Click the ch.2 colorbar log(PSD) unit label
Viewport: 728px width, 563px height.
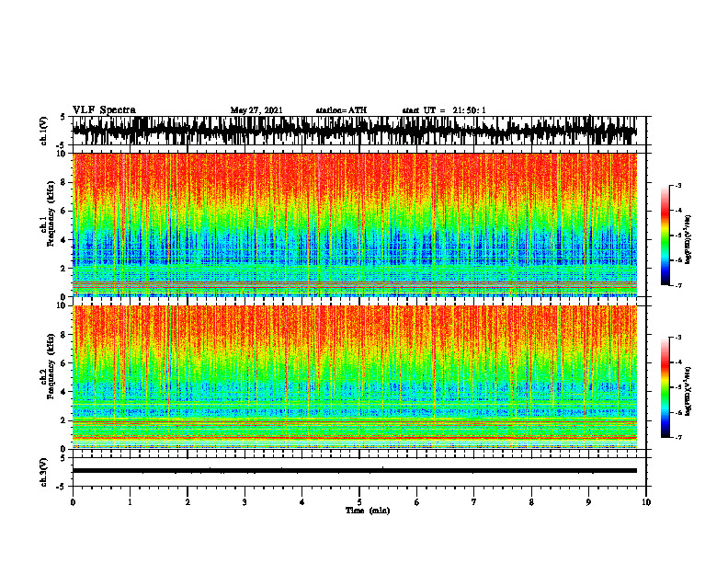[x=688, y=391]
